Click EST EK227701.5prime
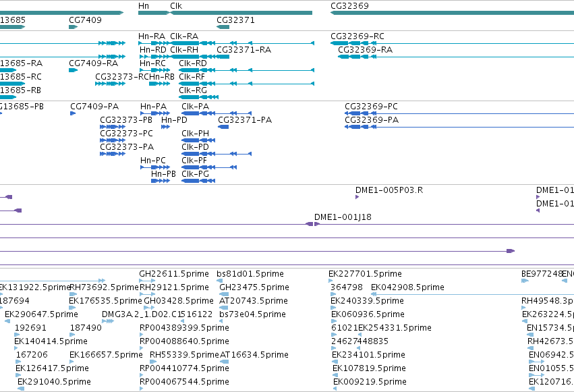The image size is (574, 392). pyautogui.click(x=365, y=274)
